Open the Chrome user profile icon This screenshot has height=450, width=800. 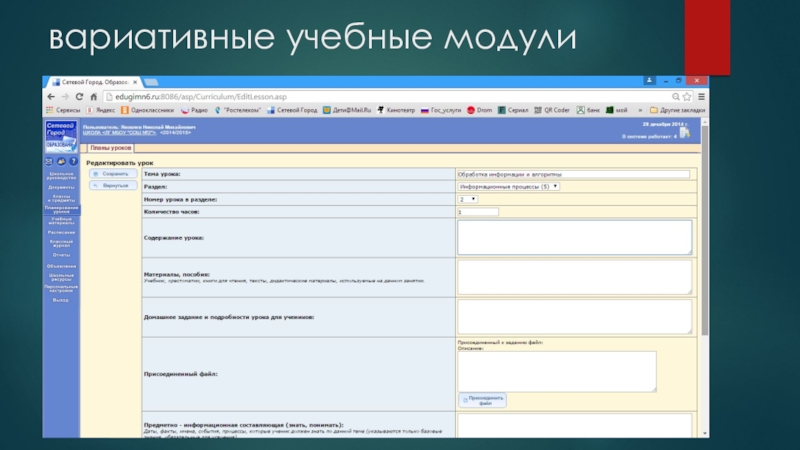point(649,81)
